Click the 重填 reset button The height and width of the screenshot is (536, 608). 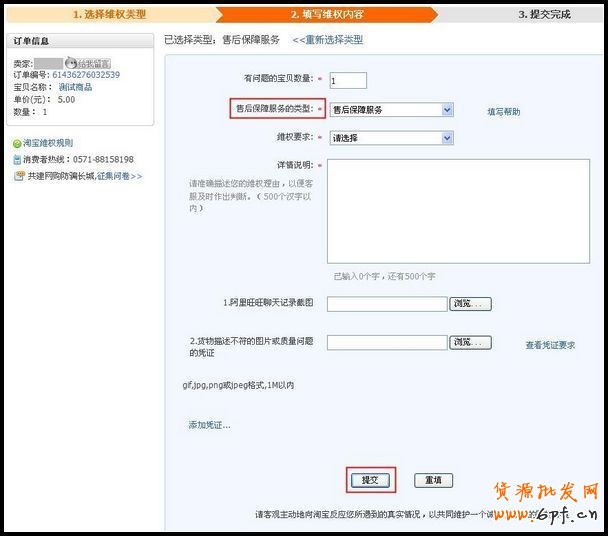click(433, 480)
